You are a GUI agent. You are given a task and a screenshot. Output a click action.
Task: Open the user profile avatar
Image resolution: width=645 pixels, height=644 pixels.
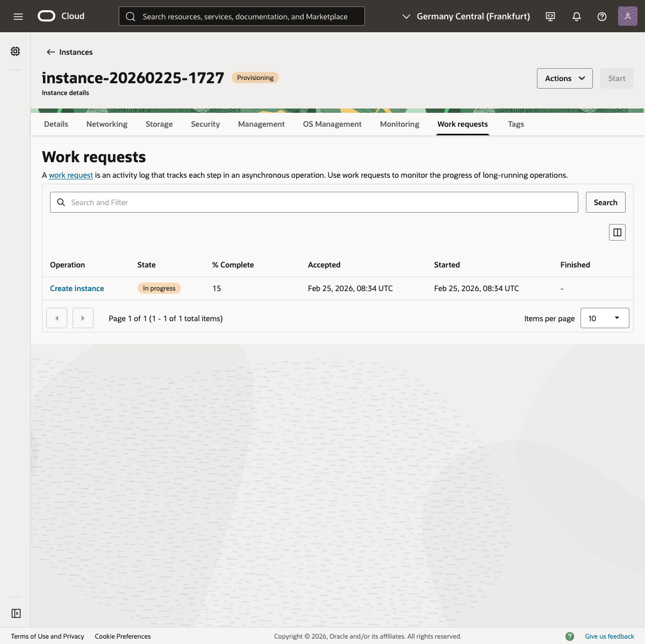(x=627, y=16)
